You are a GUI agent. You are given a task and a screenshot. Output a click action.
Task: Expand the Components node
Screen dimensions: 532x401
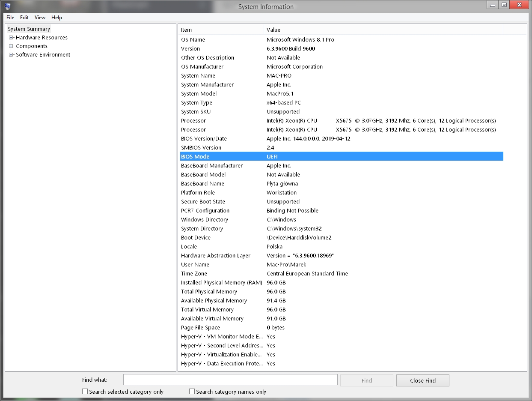point(11,46)
